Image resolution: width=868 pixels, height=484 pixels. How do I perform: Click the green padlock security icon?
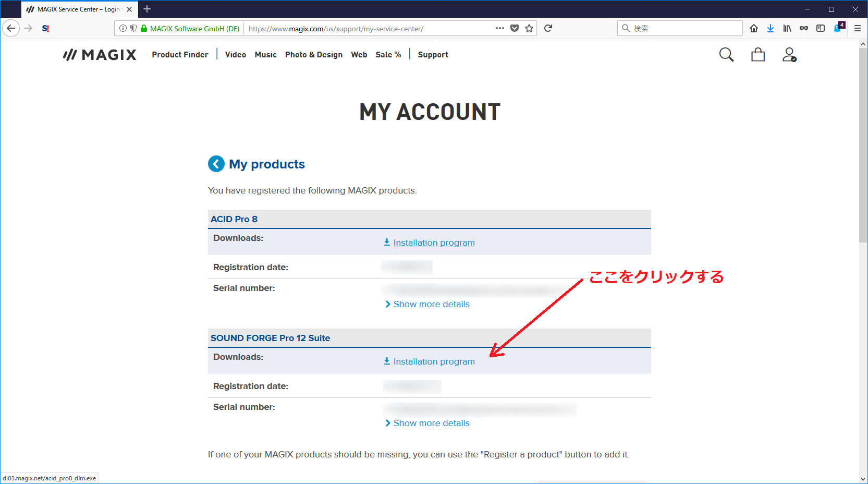point(144,28)
